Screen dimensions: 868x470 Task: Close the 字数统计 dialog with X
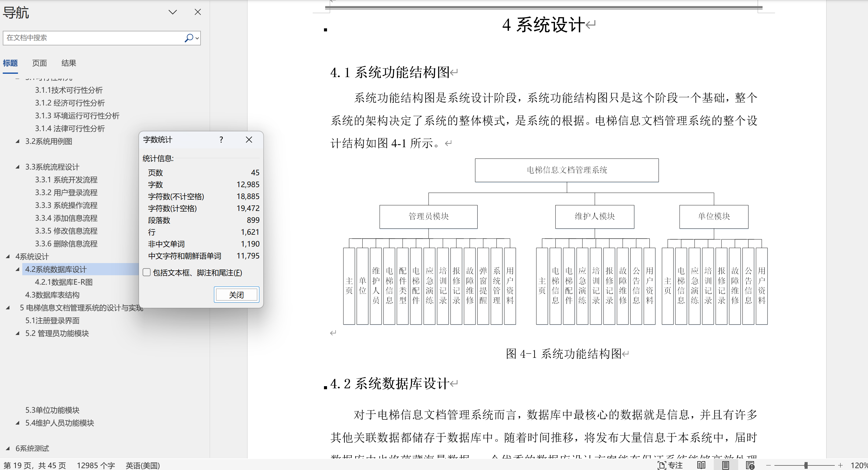click(x=249, y=140)
